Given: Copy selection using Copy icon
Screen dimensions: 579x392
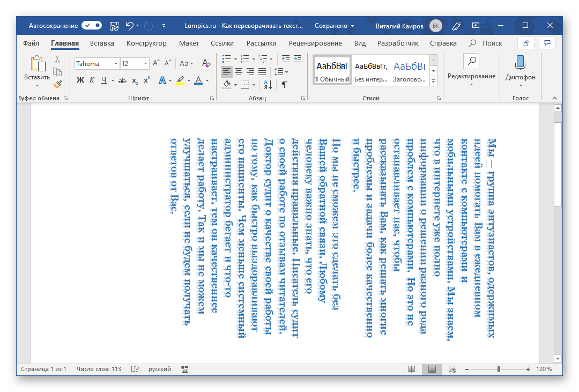Looking at the screenshot, I should [57, 72].
